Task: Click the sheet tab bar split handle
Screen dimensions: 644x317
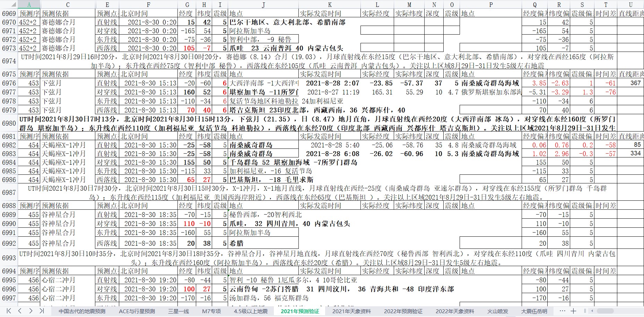Action: coord(585,311)
